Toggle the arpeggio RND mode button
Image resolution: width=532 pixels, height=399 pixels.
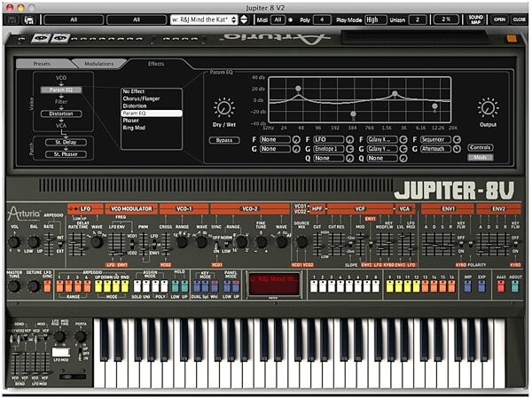(125, 286)
